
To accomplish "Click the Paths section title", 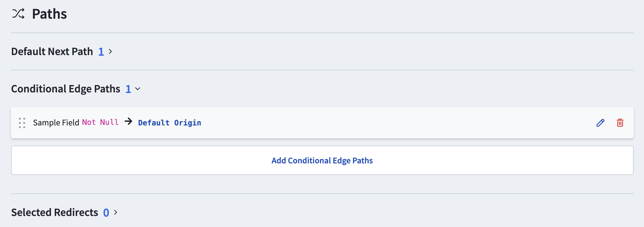I will [x=49, y=14].
